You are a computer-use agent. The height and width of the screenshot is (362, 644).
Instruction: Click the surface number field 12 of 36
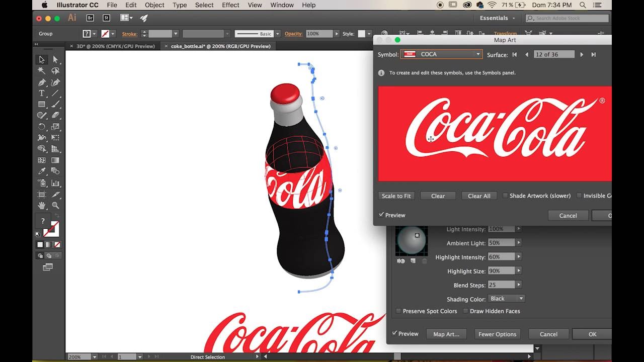(x=554, y=54)
